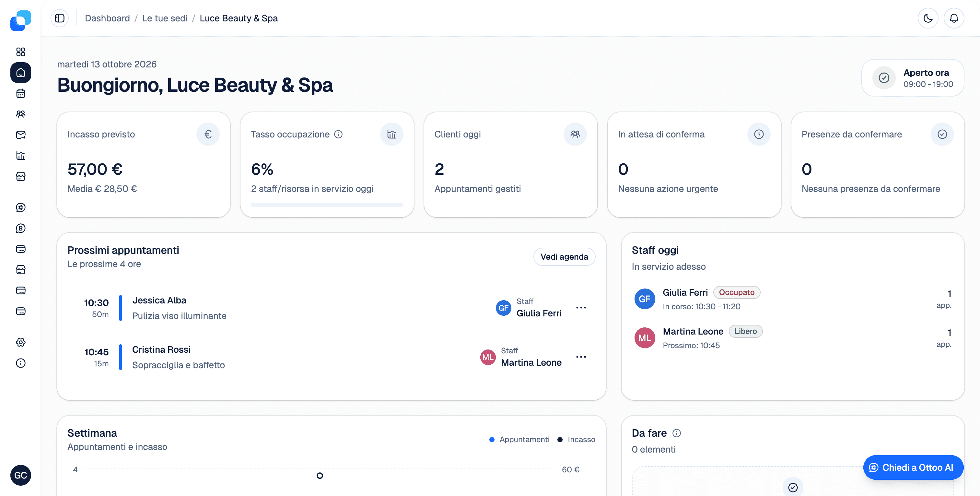
Task: Open Jessica Alba appointment name
Action: pyautogui.click(x=159, y=300)
